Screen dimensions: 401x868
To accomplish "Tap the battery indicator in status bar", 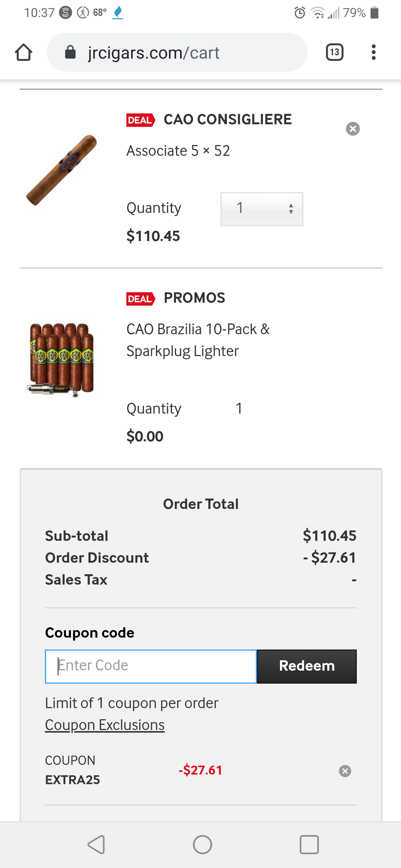I will pyautogui.click(x=374, y=13).
